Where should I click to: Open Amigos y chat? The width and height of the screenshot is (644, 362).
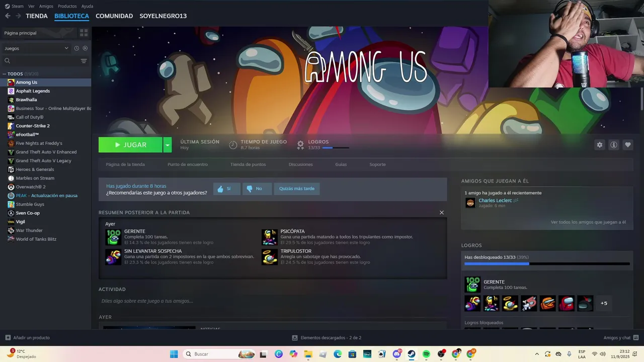(x=621, y=338)
